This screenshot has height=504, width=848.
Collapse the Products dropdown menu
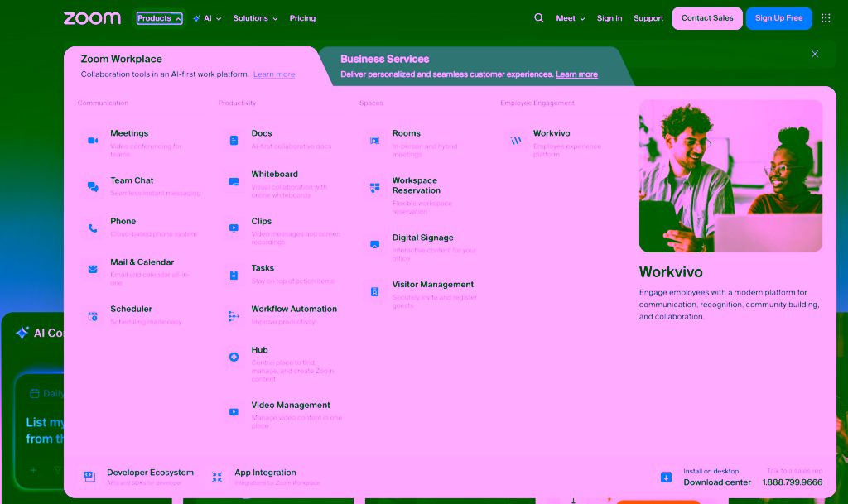[159, 18]
